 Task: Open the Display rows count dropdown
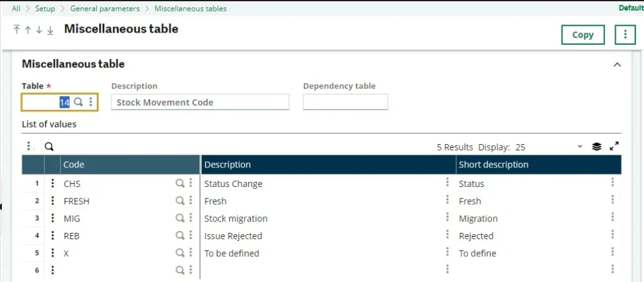580,147
